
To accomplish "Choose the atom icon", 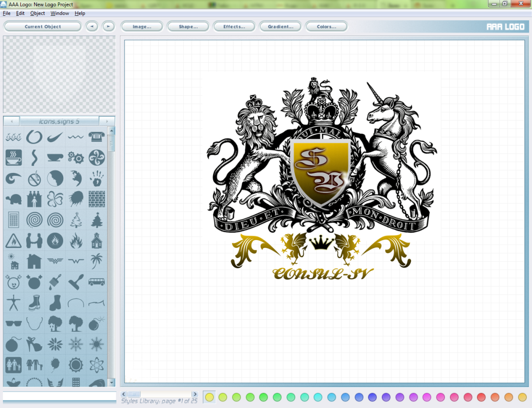I will [x=97, y=365].
